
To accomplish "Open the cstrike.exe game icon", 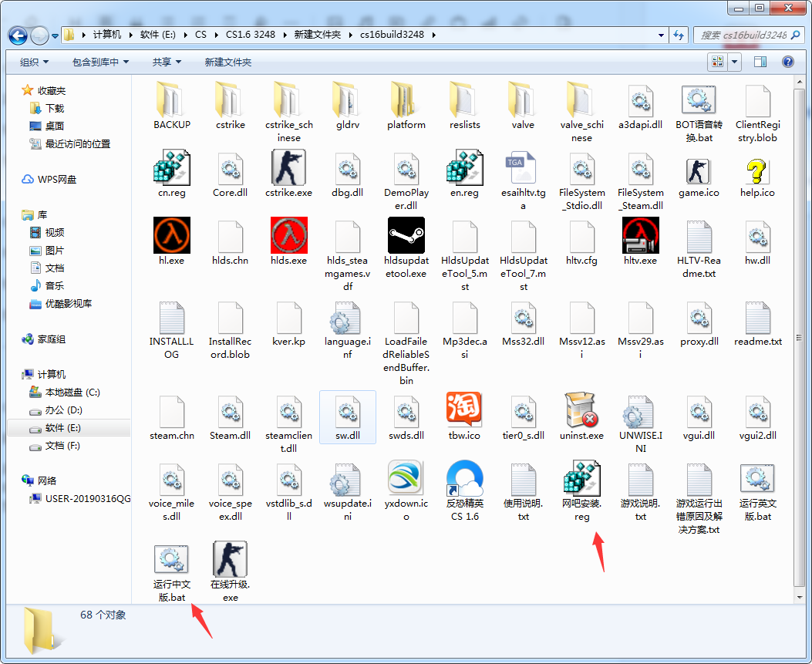I will pos(288,167).
